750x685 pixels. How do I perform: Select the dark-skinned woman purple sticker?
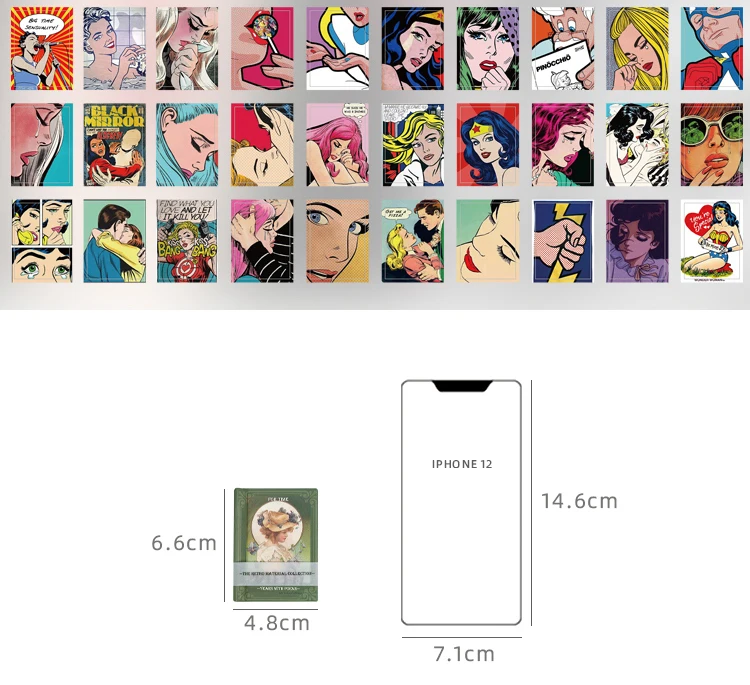(637, 241)
